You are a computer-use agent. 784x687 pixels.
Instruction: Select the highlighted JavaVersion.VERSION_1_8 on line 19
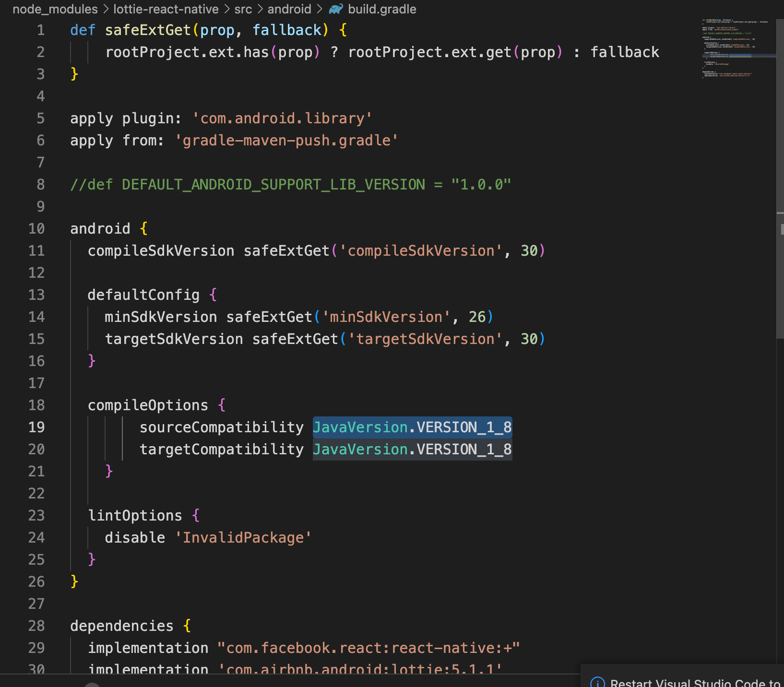coord(412,427)
